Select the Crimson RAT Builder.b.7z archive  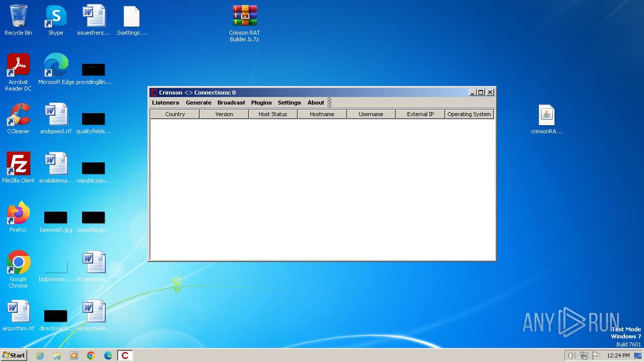(x=245, y=23)
